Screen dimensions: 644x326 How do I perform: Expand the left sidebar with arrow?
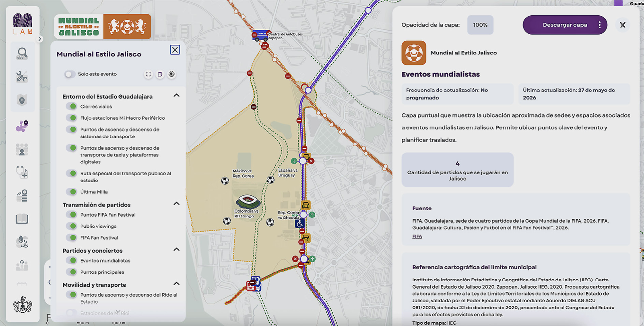point(39,39)
